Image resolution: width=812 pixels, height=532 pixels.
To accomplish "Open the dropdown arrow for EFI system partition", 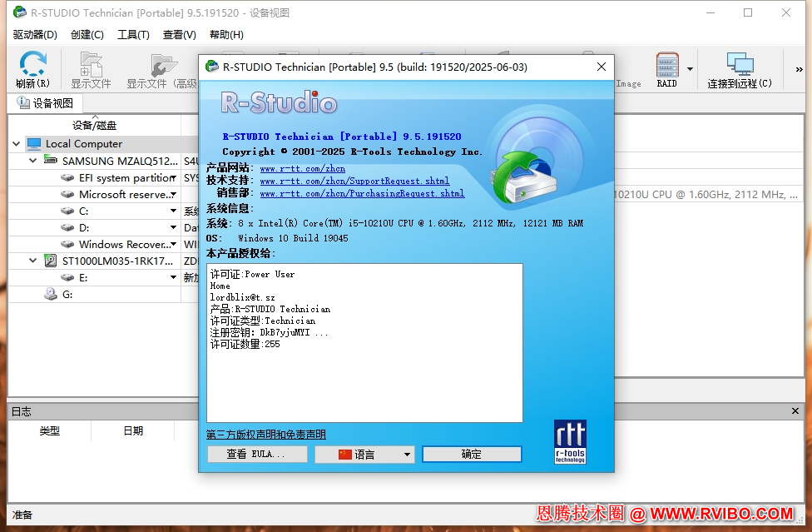I will 174,177.
